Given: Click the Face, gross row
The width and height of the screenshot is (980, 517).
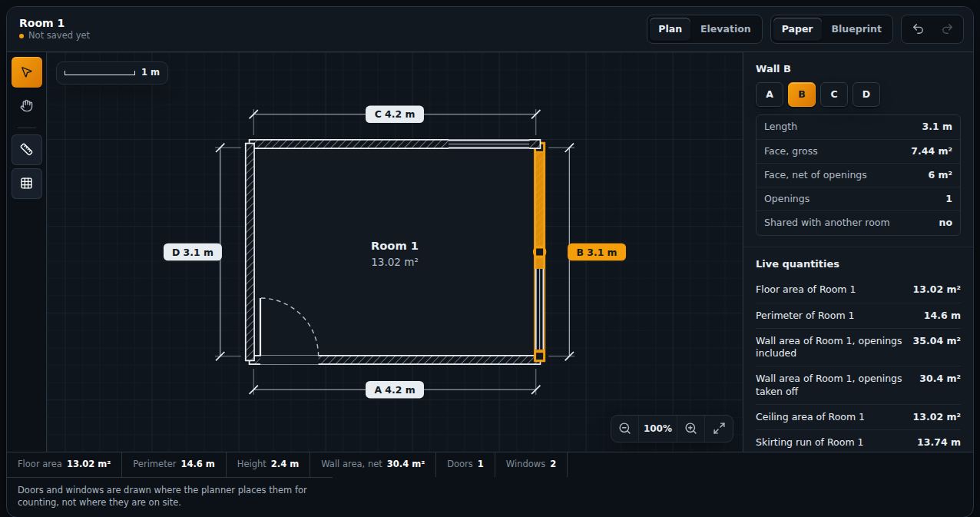Looking at the screenshot, I should tap(858, 151).
